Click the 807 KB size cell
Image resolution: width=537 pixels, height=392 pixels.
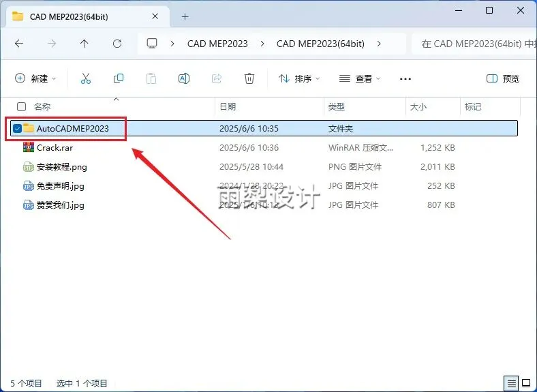tap(441, 205)
